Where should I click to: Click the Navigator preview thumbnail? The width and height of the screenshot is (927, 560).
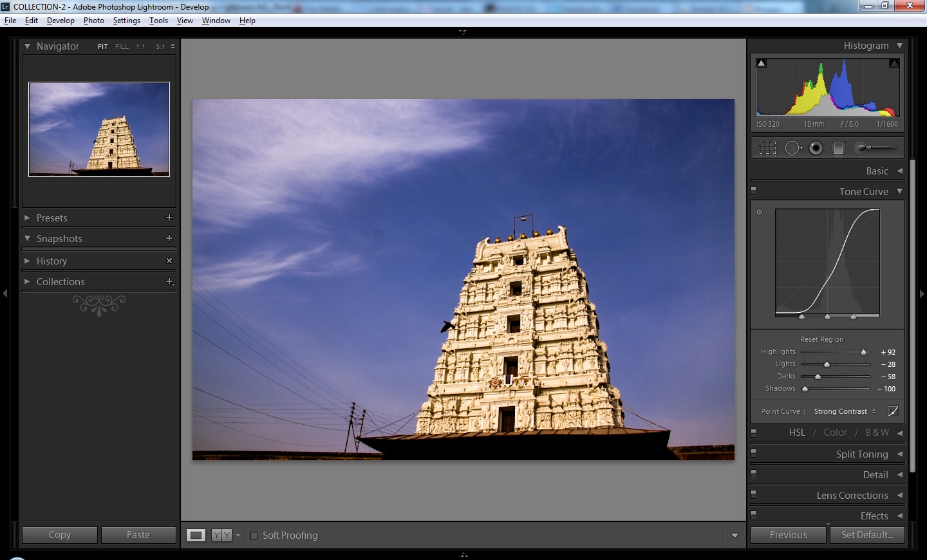coord(98,129)
